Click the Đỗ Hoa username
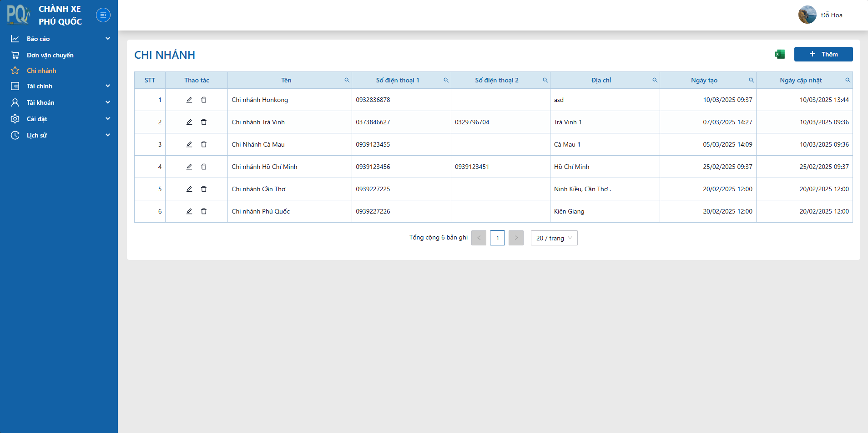This screenshot has width=868, height=433. pos(832,15)
